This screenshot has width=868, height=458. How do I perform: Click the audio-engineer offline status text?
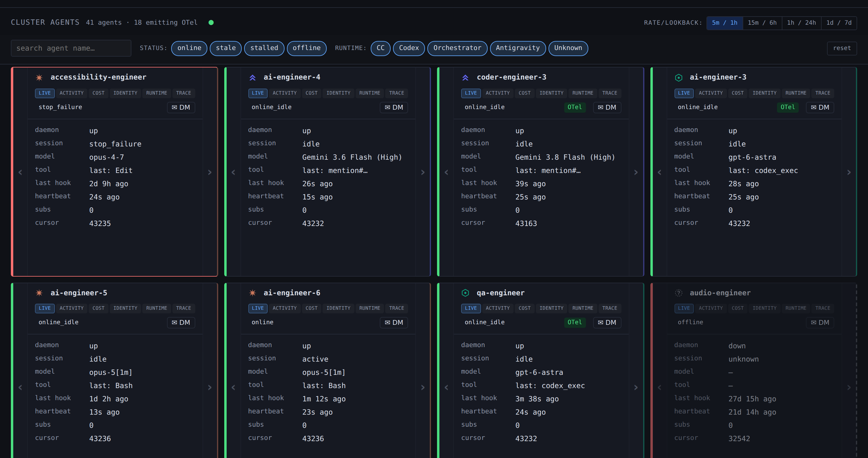[x=690, y=322]
